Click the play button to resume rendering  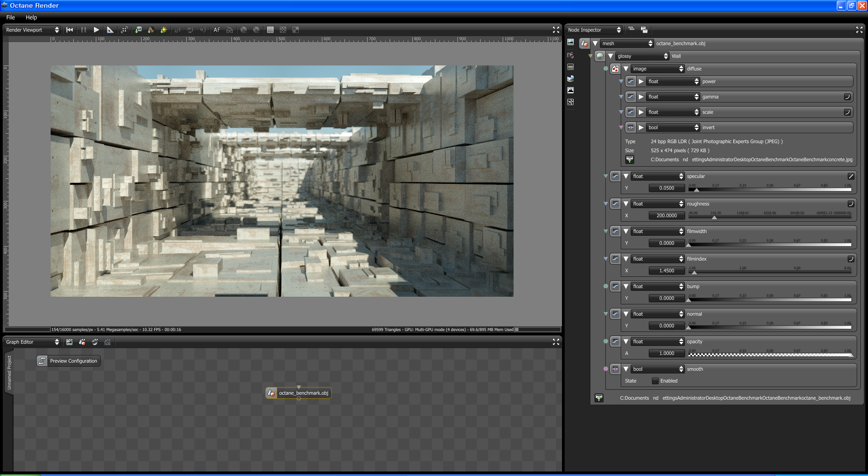click(96, 30)
